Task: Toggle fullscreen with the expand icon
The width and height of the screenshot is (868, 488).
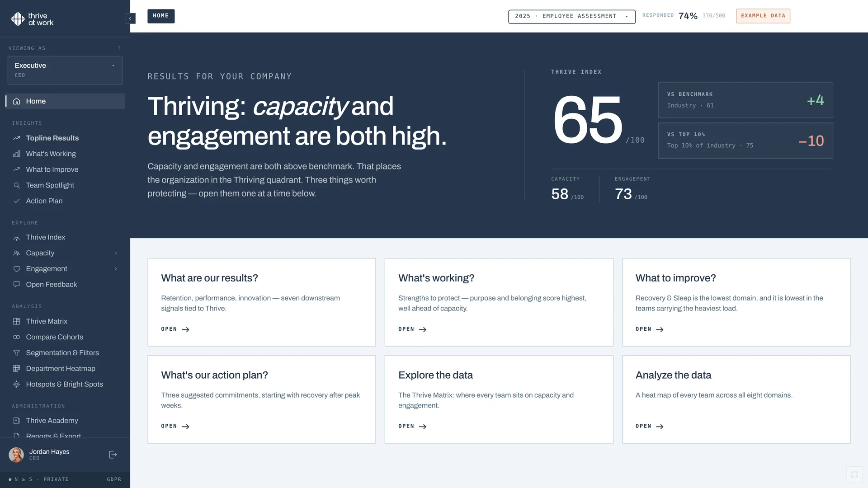Action: pyautogui.click(x=854, y=474)
